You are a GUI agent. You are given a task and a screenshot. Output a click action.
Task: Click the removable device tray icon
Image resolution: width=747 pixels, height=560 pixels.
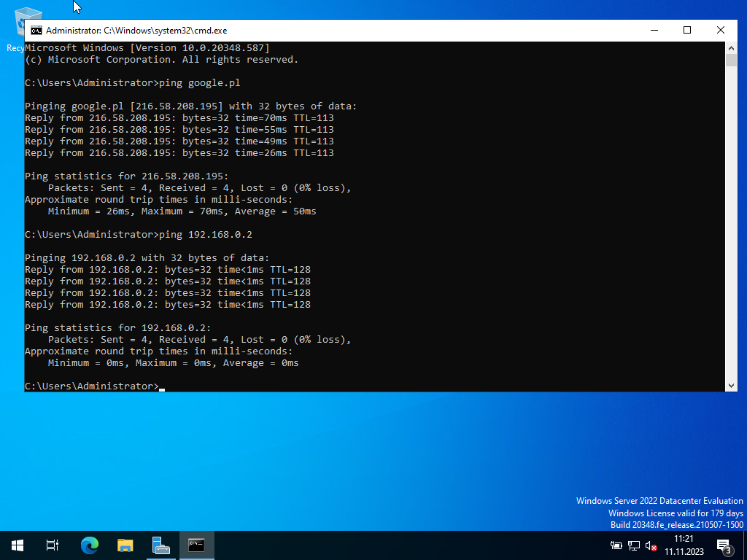coord(616,545)
